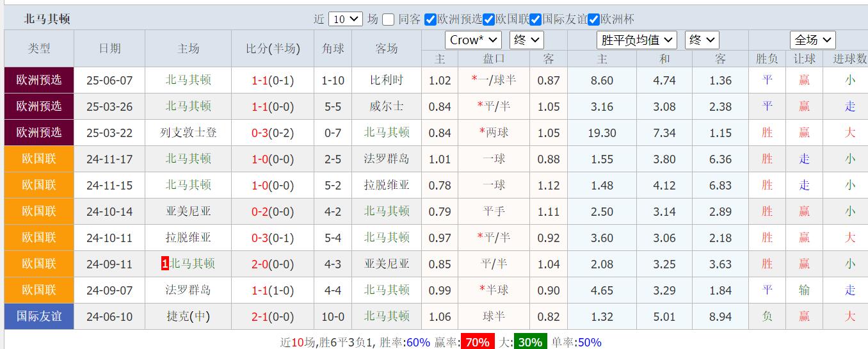Click the 类型 column header
Screen dimensions: 868x349
pos(39,49)
